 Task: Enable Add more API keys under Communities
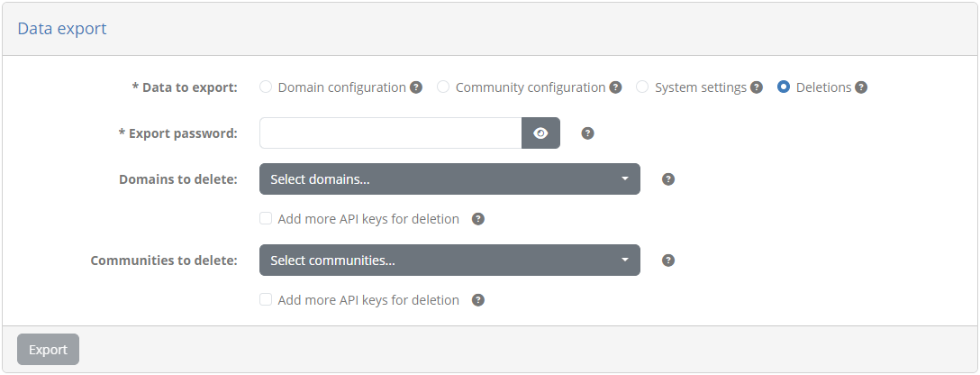266,299
